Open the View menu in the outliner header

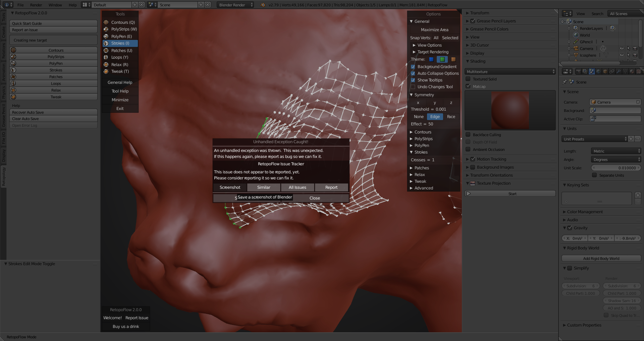click(x=581, y=14)
